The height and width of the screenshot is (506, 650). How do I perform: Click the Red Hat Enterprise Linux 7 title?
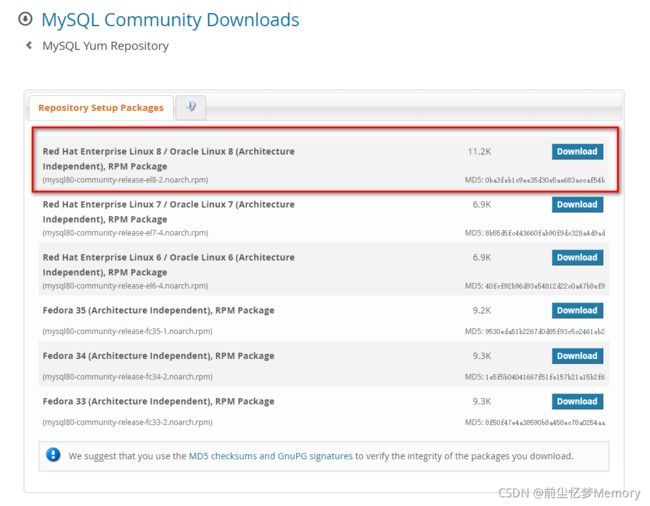pos(168,212)
